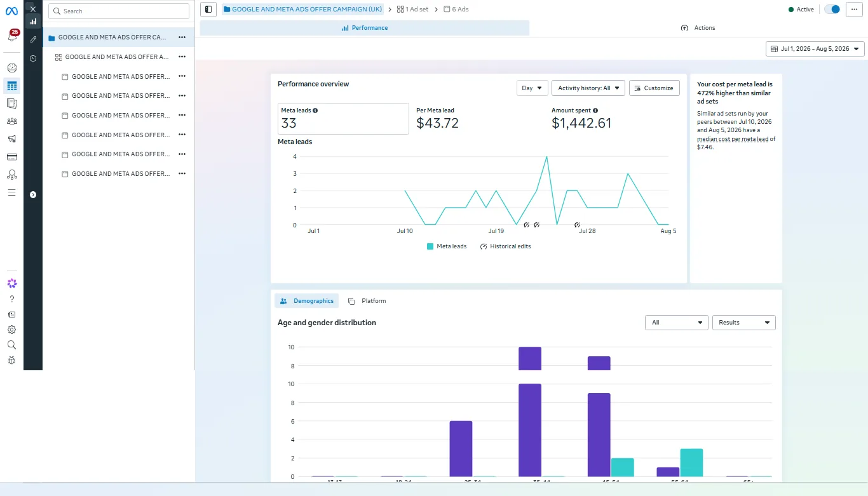Open the Day granularity dropdown
This screenshot has width=868, height=496.
point(532,88)
